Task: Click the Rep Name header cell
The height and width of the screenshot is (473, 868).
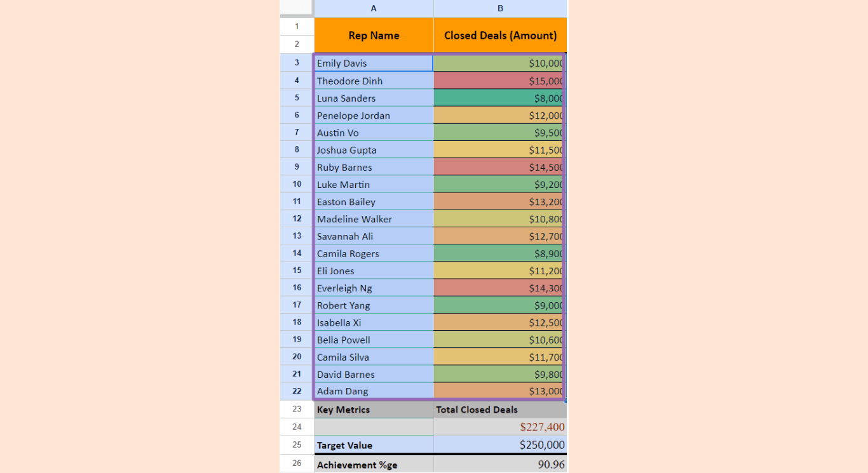Action: (374, 36)
